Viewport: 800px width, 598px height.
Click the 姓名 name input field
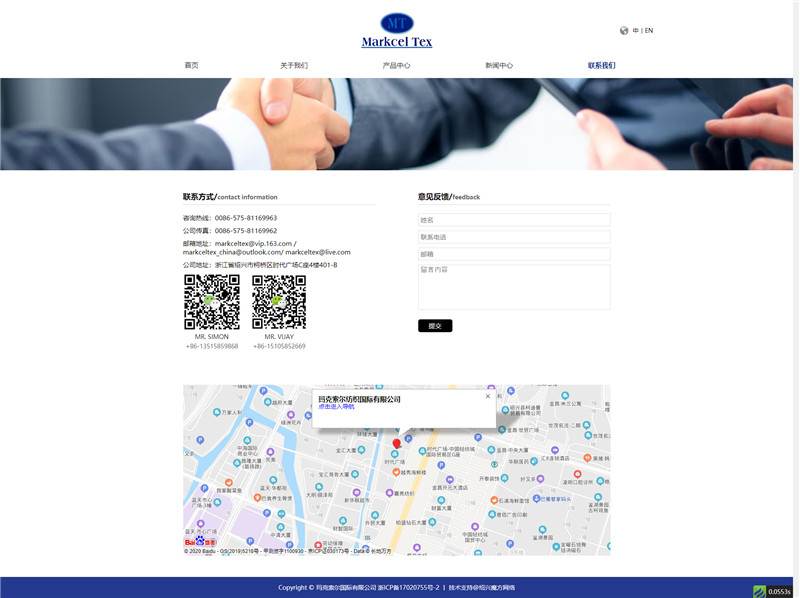(x=516, y=219)
